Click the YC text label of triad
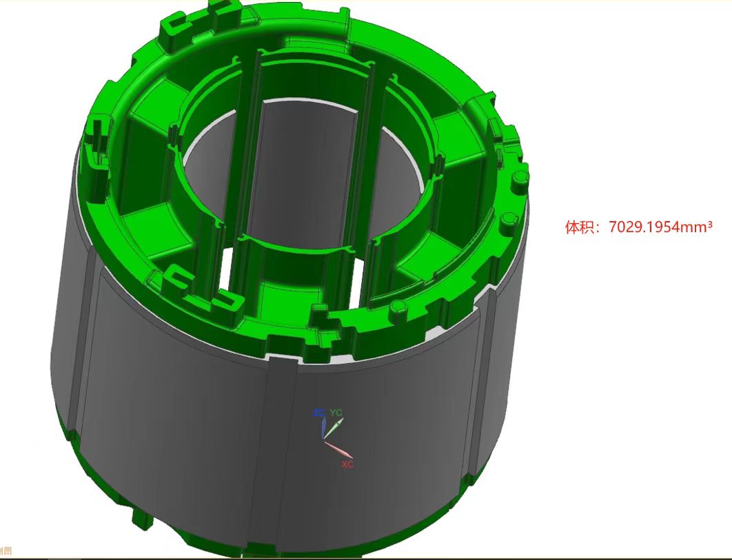 point(336,413)
